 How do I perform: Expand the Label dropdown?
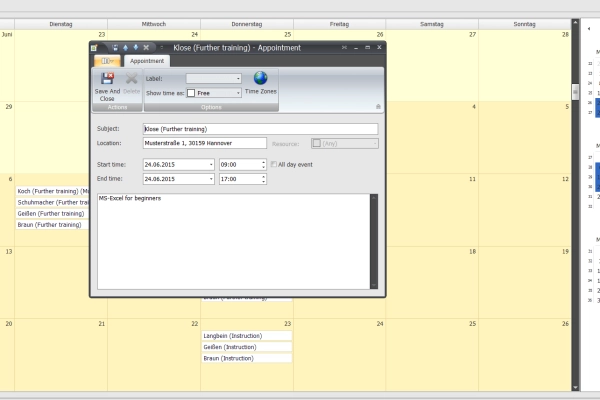pos(238,78)
